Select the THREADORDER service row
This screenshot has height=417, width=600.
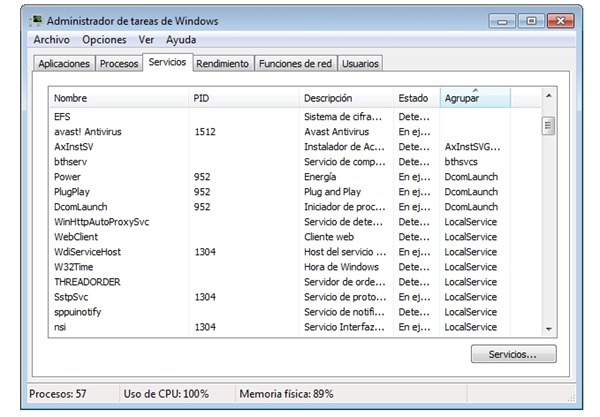click(x=295, y=282)
